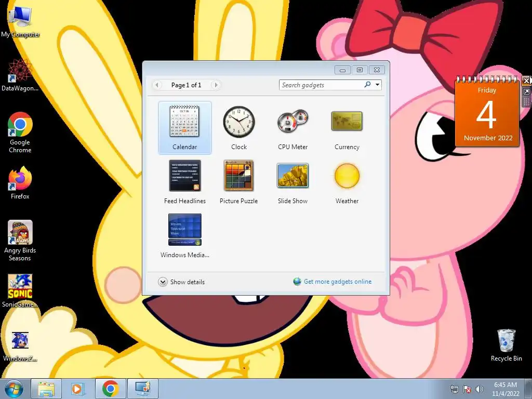Image resolution: width=532 pixels, height=399 pixels.
Task: Select the Slide Show gadget
Action: 293,182
